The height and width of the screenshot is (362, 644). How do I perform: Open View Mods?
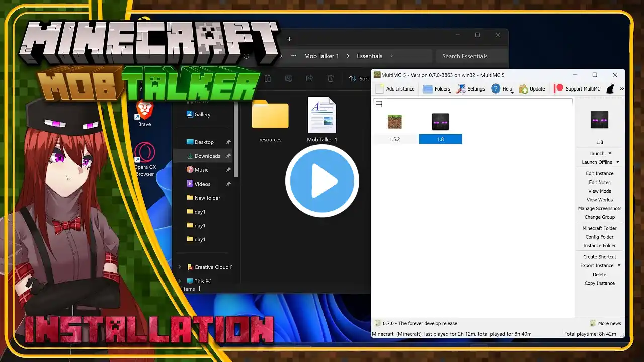(x=600, y=191)
